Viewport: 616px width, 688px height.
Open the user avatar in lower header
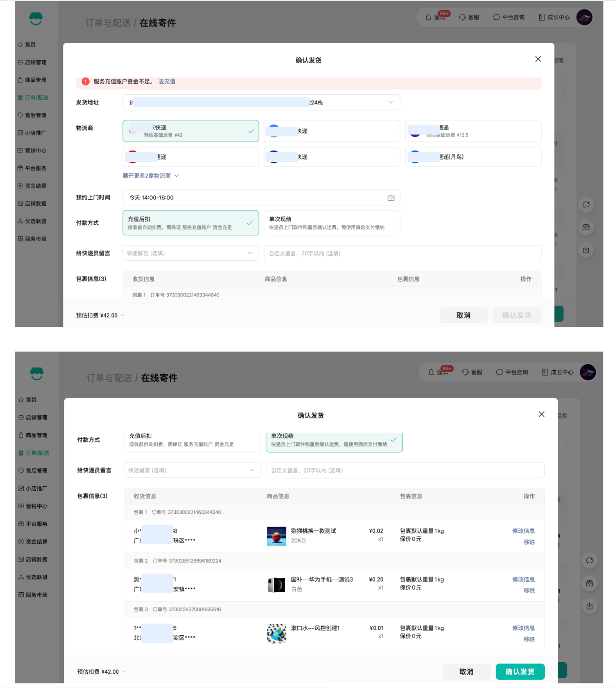coord(588,372)
